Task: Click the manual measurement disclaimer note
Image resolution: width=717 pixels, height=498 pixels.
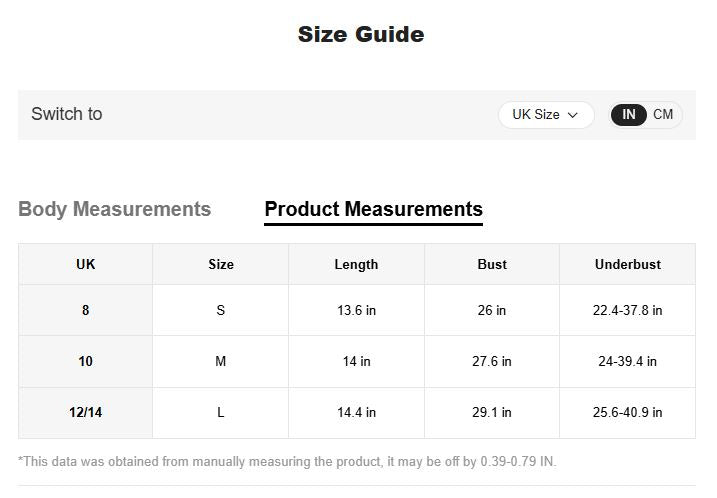Action: [x=287, y=462]
